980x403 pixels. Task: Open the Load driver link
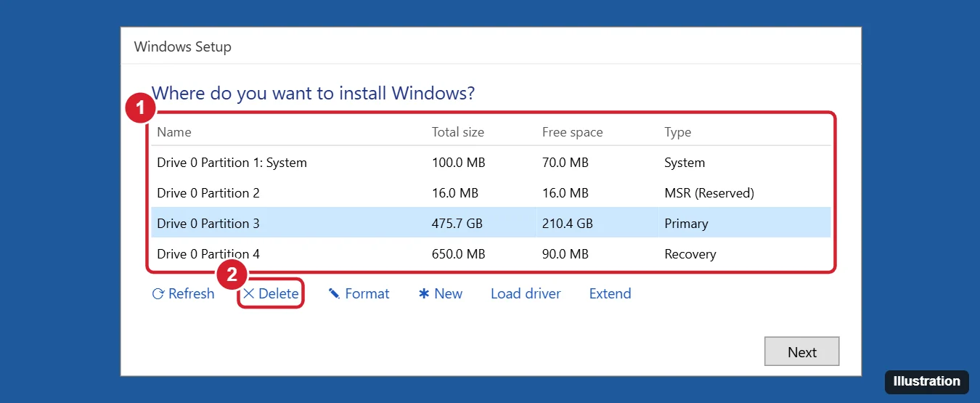click(526, 293)
